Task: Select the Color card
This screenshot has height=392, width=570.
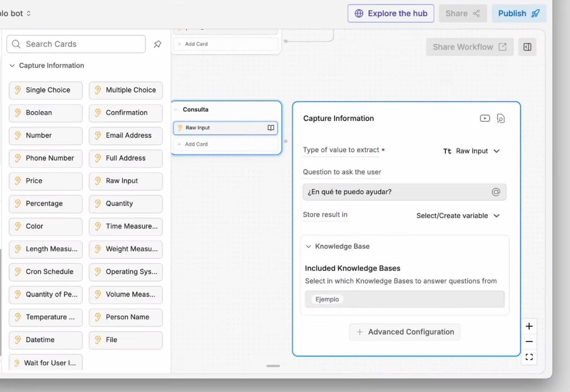Action: [46, 227]
